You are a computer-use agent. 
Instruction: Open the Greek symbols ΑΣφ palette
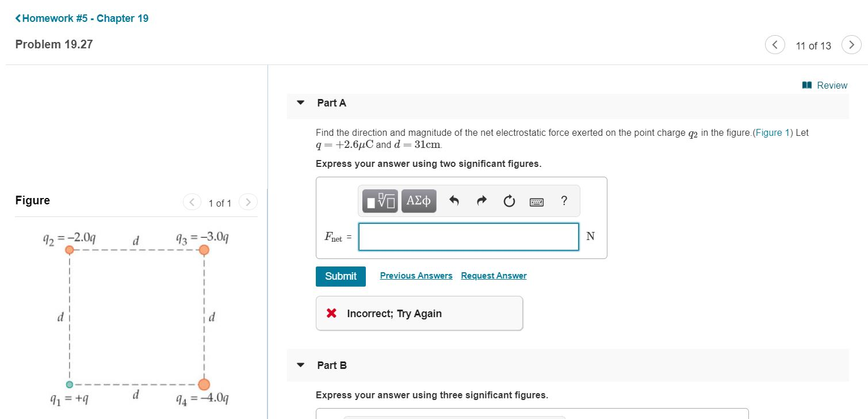419,201
